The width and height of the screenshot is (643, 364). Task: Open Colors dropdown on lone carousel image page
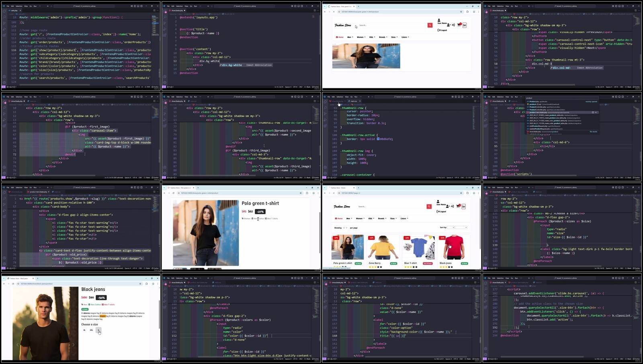tap(405, 37)
